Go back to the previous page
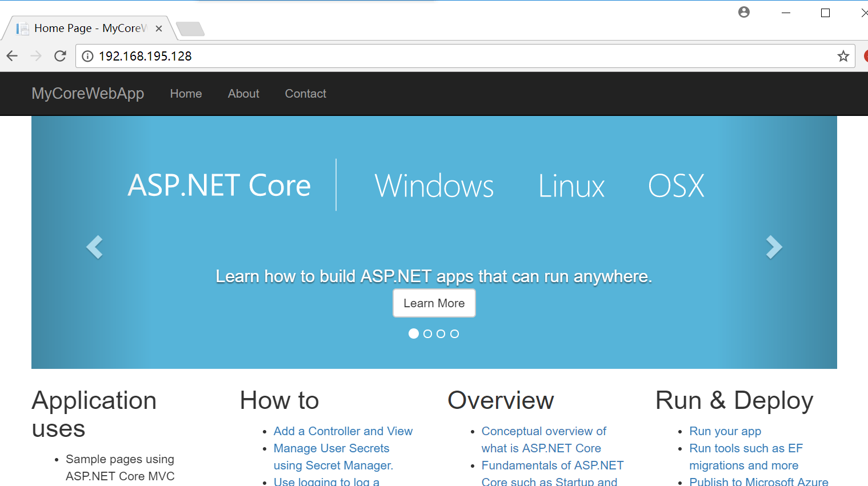This screenshot has width=868, height=486. coord(12,56)
